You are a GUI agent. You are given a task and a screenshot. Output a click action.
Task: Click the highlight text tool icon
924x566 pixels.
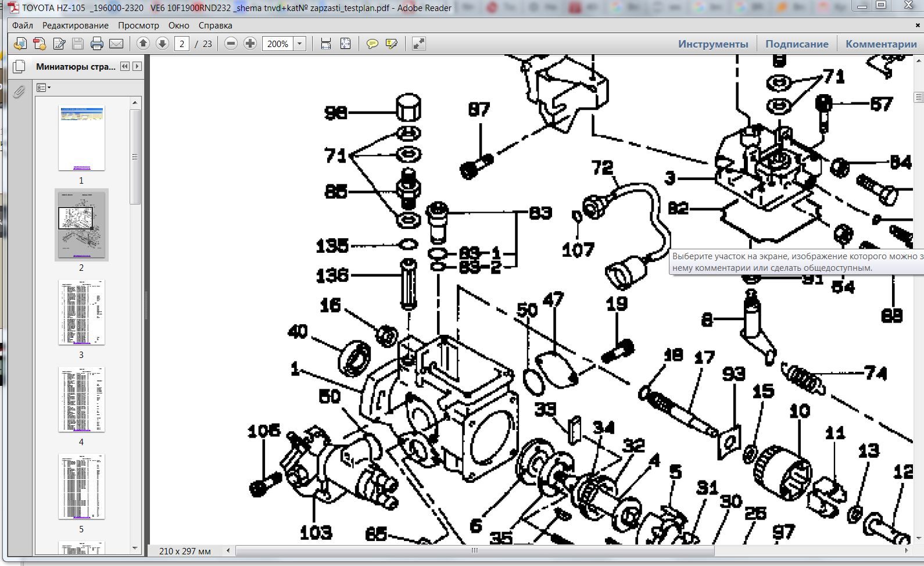click(x=391, y=44)
